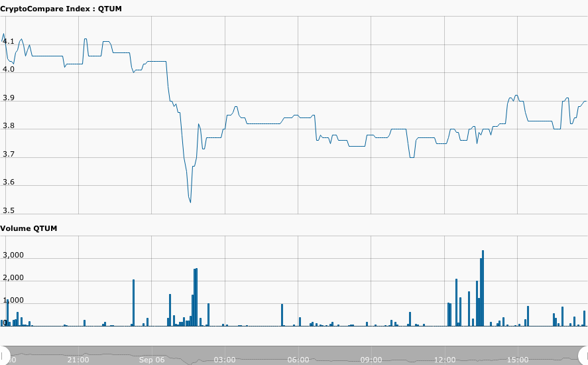Click the Volume QTUM chart title
The width and height of the screenshot is (588, 365).
point(29,228)
